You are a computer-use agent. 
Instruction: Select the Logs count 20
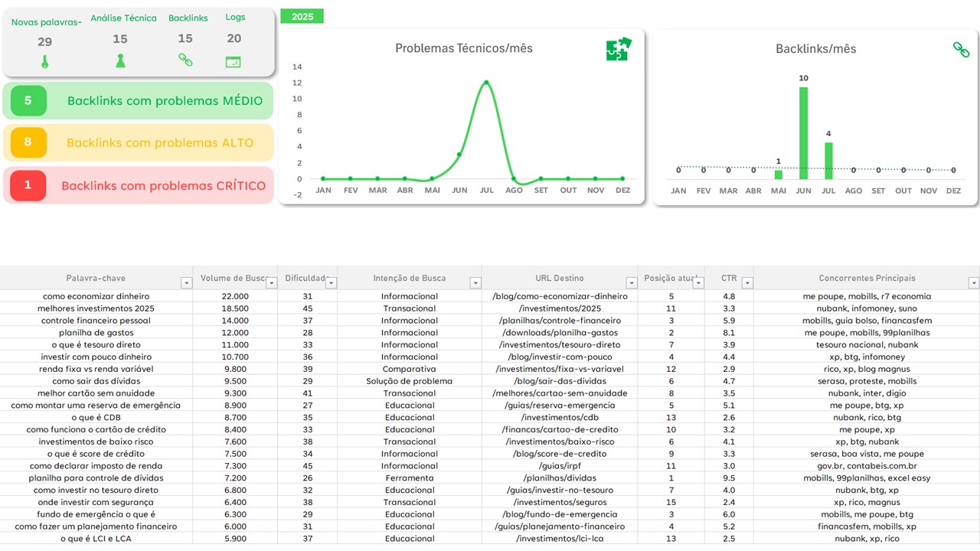coord(234,38)
